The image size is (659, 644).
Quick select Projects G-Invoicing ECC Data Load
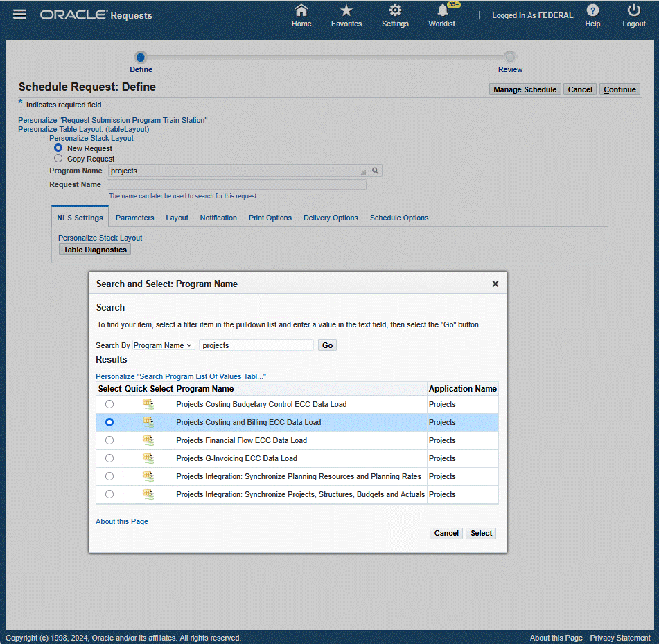pyautogui.click(x=148, y=458)
